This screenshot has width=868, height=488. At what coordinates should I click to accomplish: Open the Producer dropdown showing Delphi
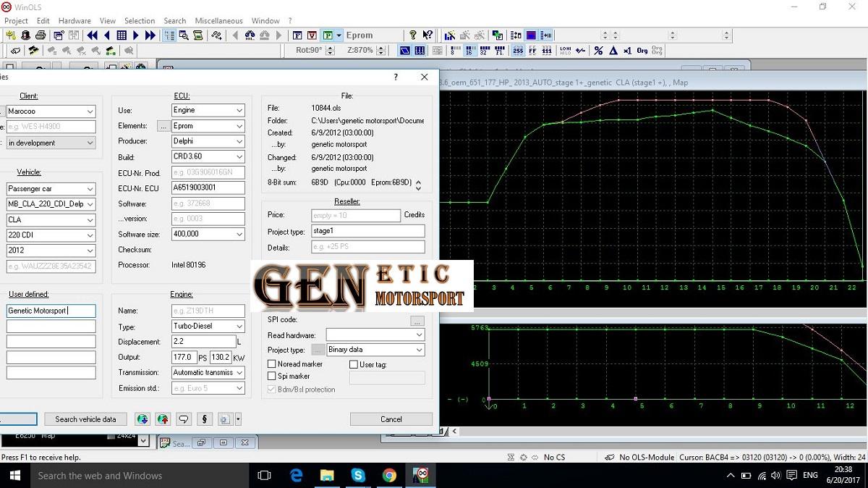tap(208, 141)
